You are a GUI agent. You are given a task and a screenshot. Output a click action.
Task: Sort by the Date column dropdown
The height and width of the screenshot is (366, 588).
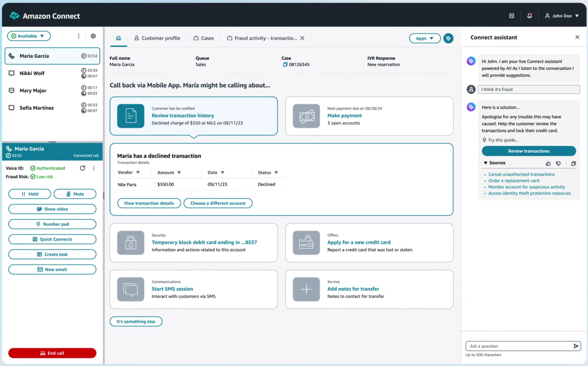(222, 173)
